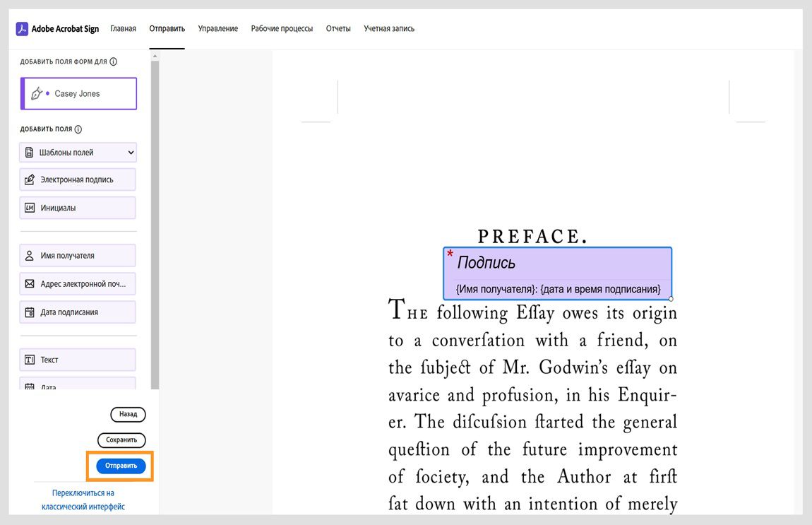Open the Учетная запись tab

pyautogui.click(x=389, y=28)
